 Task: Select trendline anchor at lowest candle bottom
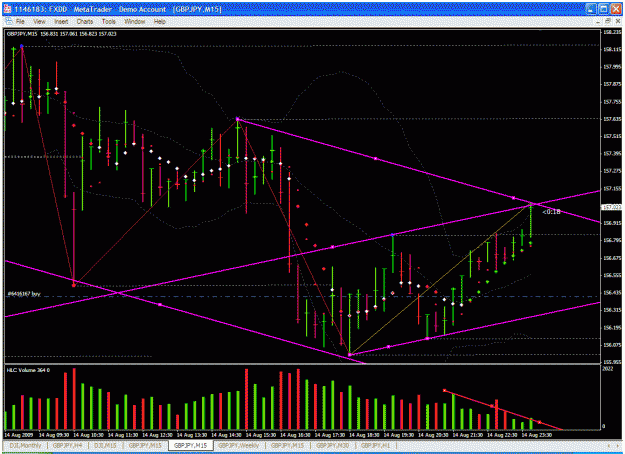[350, 354]
